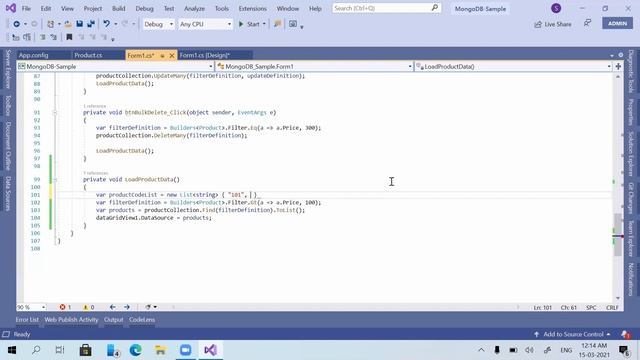Open the Feedback icon near Live Share
This screenshot has height=360, width=640.
587,24
